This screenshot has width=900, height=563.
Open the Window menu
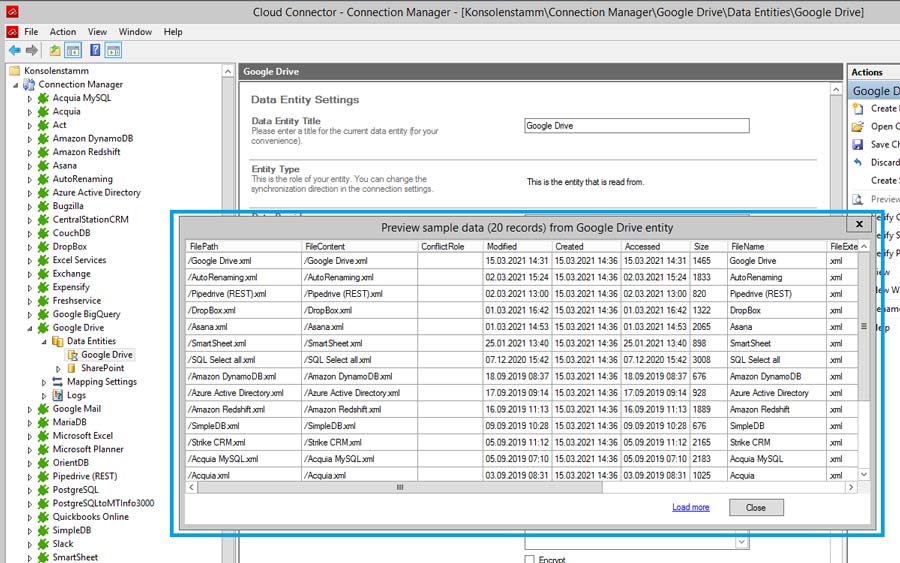click(x=135, y=32)
